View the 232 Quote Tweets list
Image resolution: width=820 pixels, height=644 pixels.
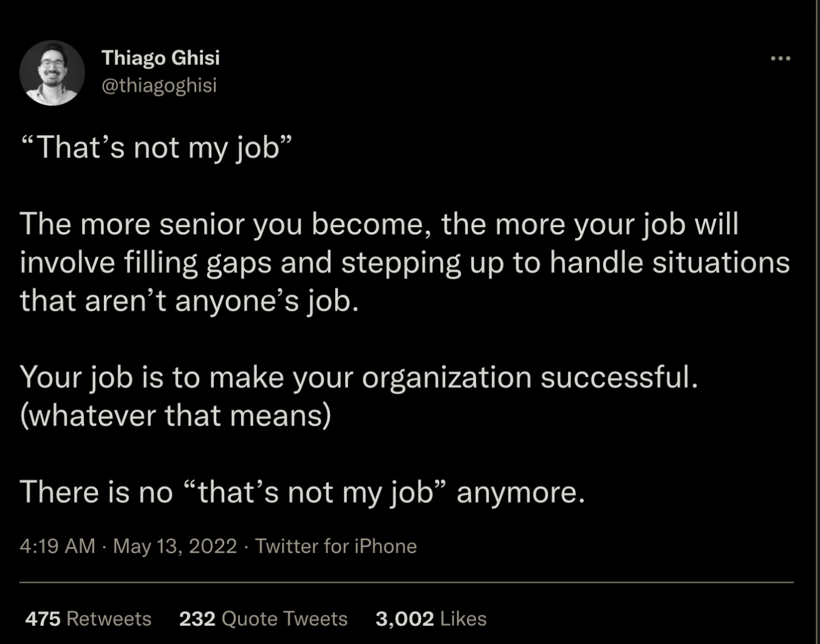point(263,618)
